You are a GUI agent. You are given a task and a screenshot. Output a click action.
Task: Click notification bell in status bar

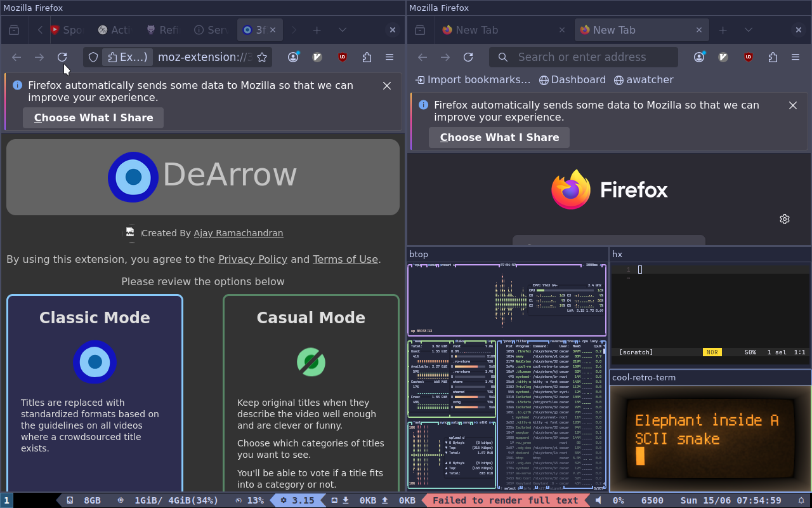(x=801, y=500)
